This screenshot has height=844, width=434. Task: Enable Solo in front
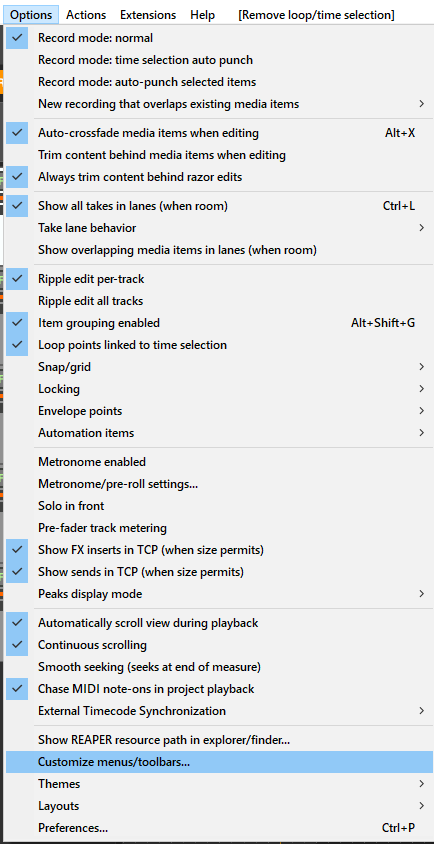[219, 506]
